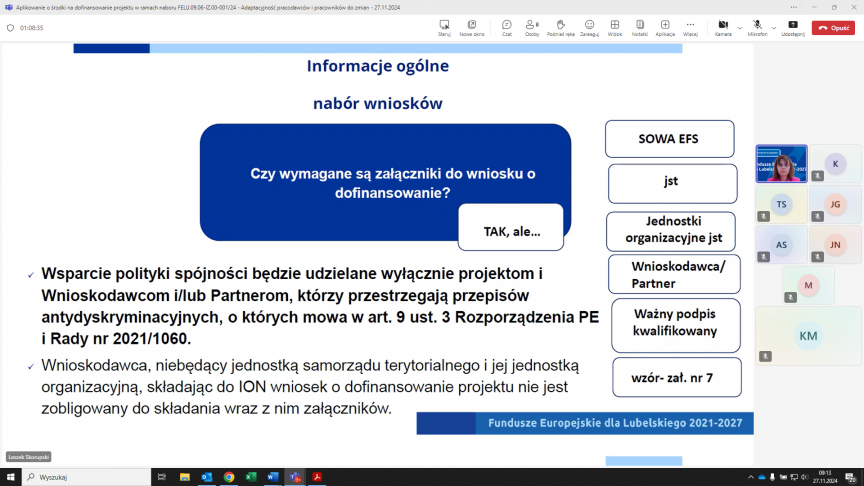Viewport: 864px width, 486px height.
Task: Raise hand with Podnieś rękę
Action: [560, 28]
